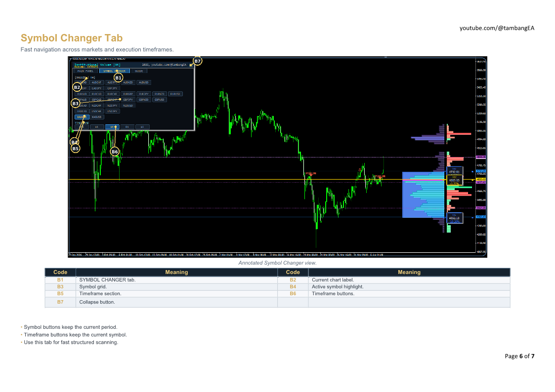Screen dimensions: 555x392
Task: Click the youtube.com/@tambangEA header text
Action: coord(497,28)
